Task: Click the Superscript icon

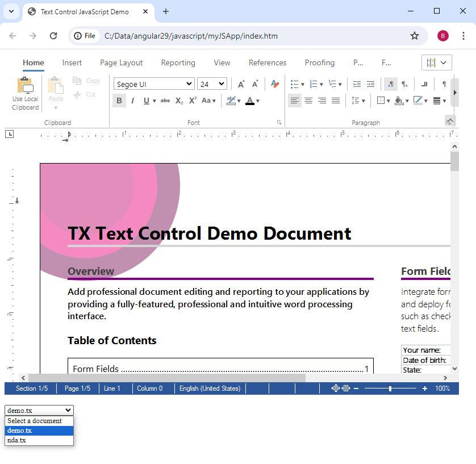Action: pos(193,101)
